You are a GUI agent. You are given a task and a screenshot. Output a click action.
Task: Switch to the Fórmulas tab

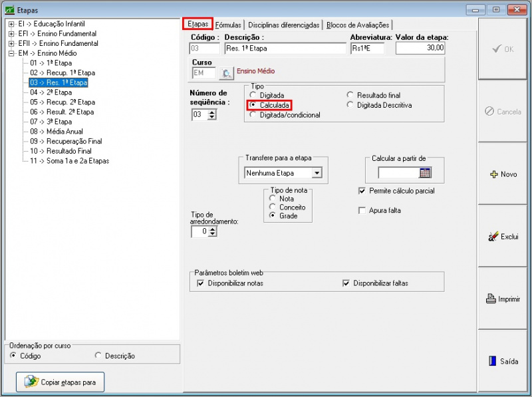pos(228,25)
